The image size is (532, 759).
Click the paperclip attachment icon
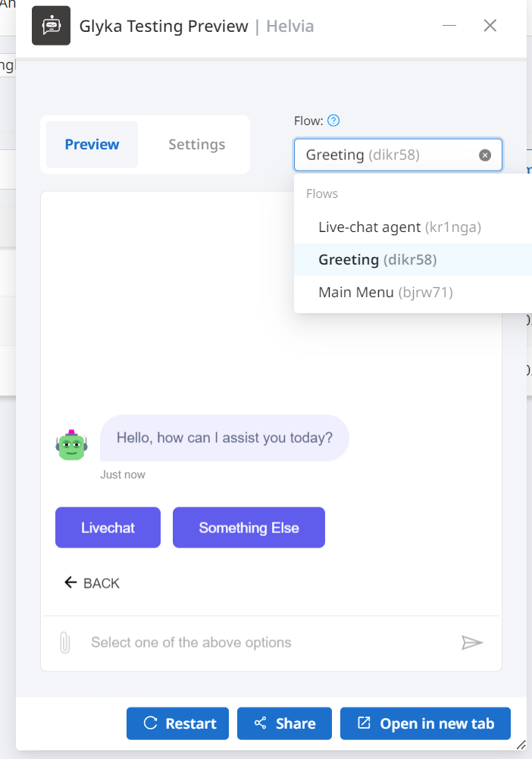tap(65, 643)
